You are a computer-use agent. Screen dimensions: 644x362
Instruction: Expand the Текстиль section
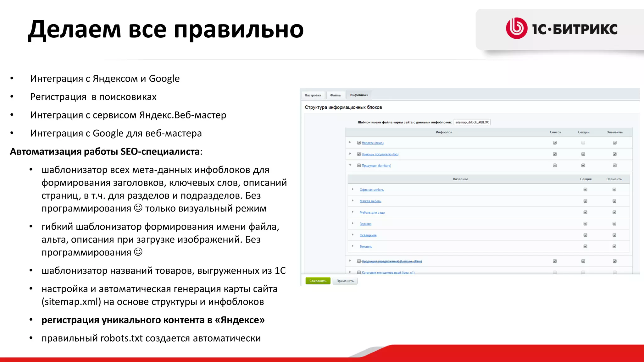point(353,246)
